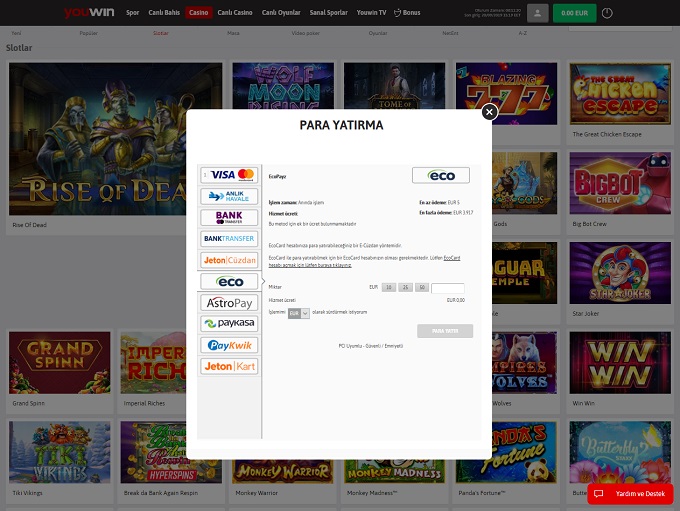This screenshot has height=511, width=680.
Task: Select Visa Mastercard payment method
Action: click(x=229, y=175)
